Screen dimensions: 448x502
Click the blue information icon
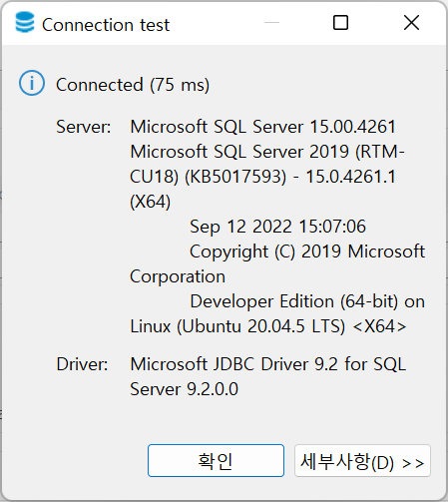click(x=32, y=83)
